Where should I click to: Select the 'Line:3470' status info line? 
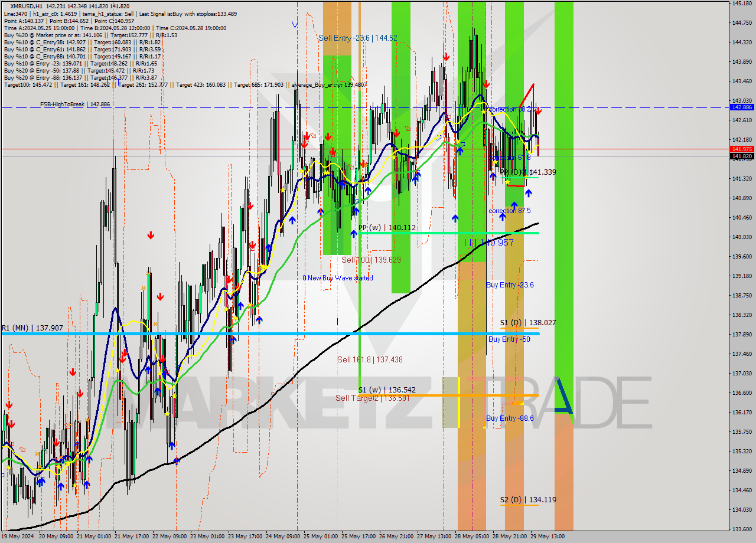coord(120,14)
